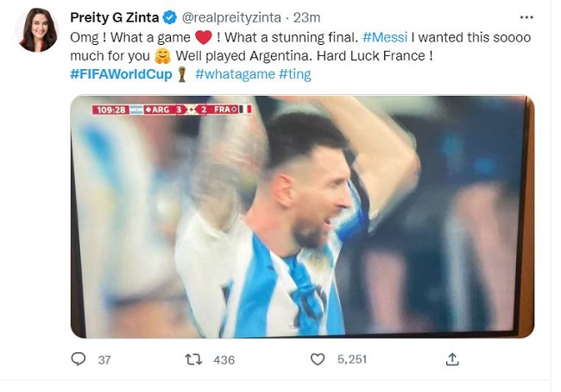Viewport: 561px width, 392px height.
Task: Select the #ting hashtag
Action: click(x=295, y=74)
